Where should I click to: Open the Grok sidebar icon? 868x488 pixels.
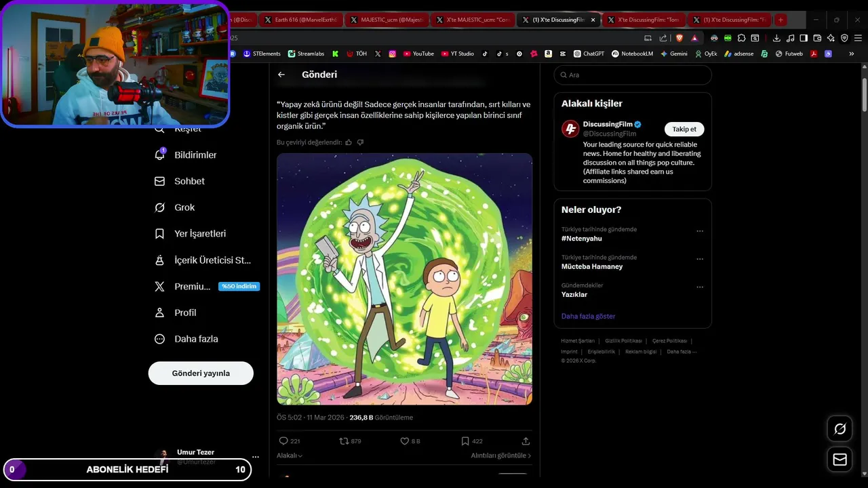[x=159, y=207]
